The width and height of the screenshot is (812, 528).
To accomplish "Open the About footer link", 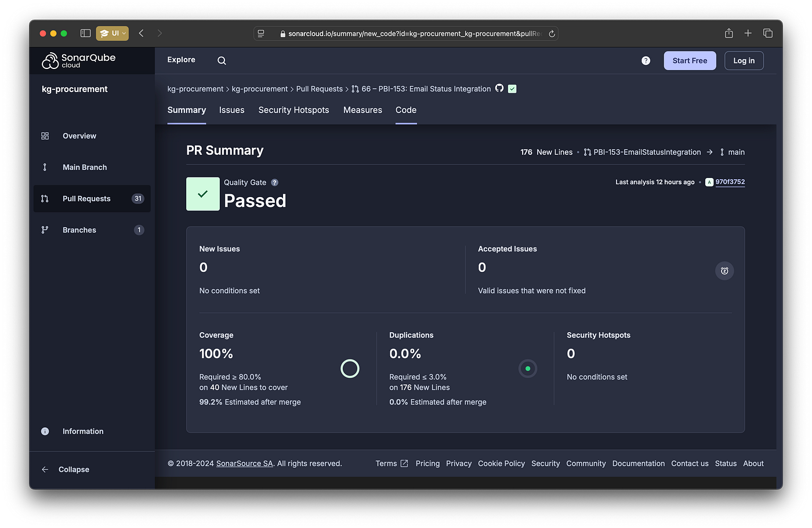I will pos(753,464).
